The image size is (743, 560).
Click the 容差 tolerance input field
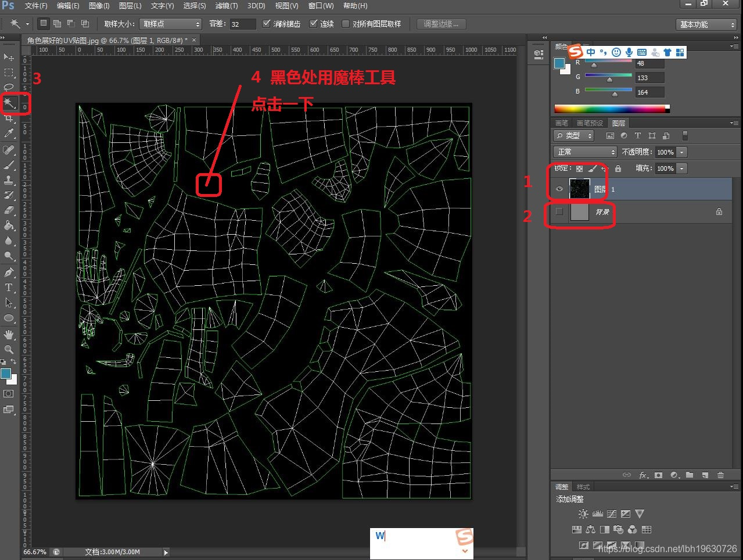[x=242, y=24]
